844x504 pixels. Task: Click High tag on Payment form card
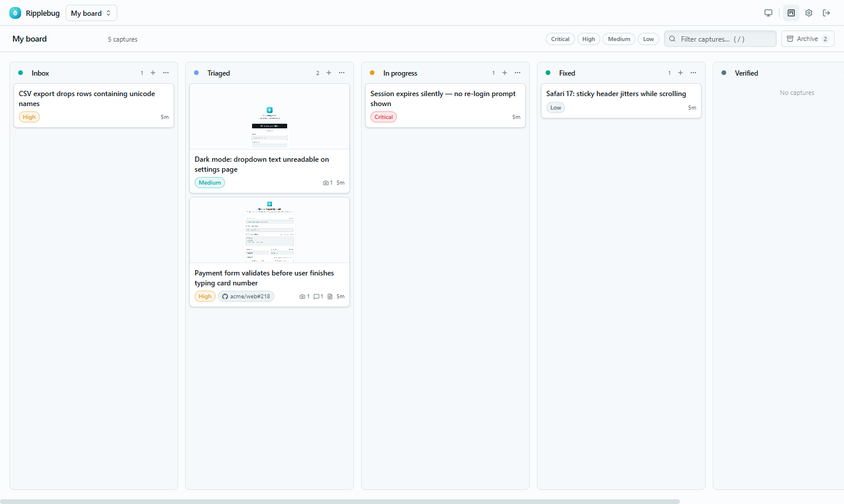click(x=205, y=297)
